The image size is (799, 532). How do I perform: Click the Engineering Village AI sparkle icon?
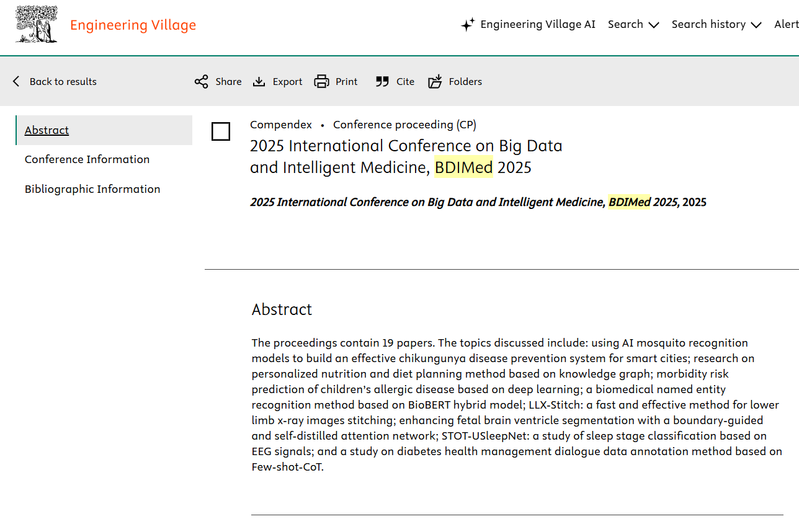(x=468, y=25)
